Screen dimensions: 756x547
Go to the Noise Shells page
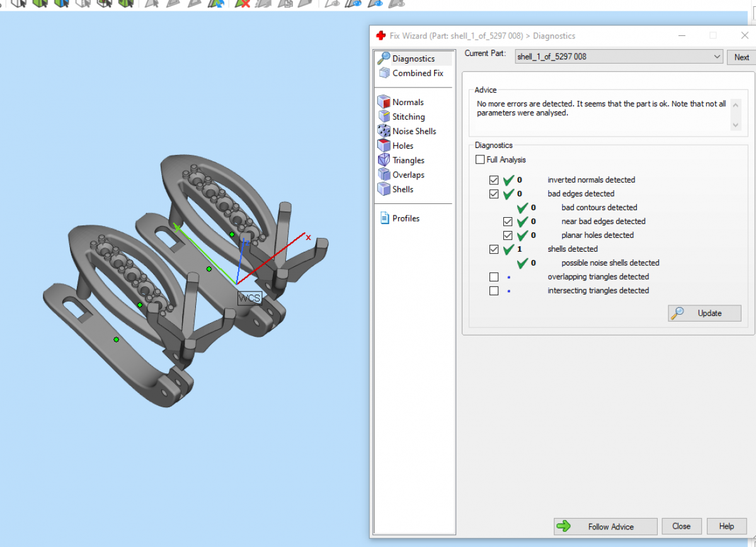pyautogui.click(x=413, y=131)
